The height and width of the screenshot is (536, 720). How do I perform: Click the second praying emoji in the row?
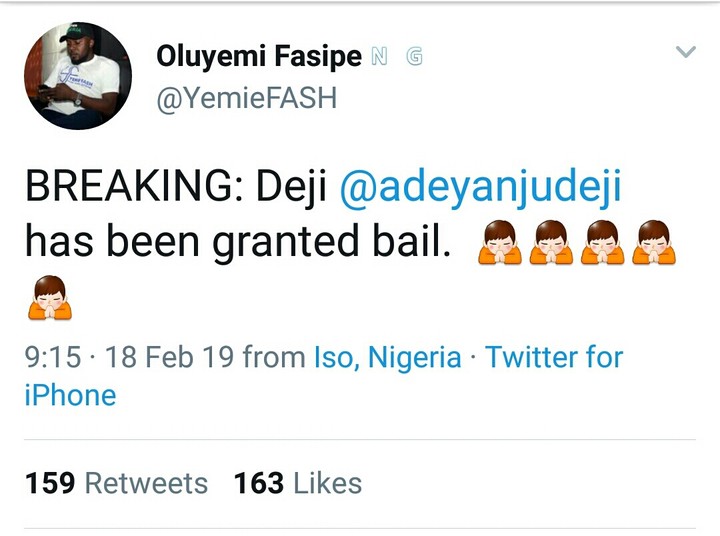click(551, 243)
